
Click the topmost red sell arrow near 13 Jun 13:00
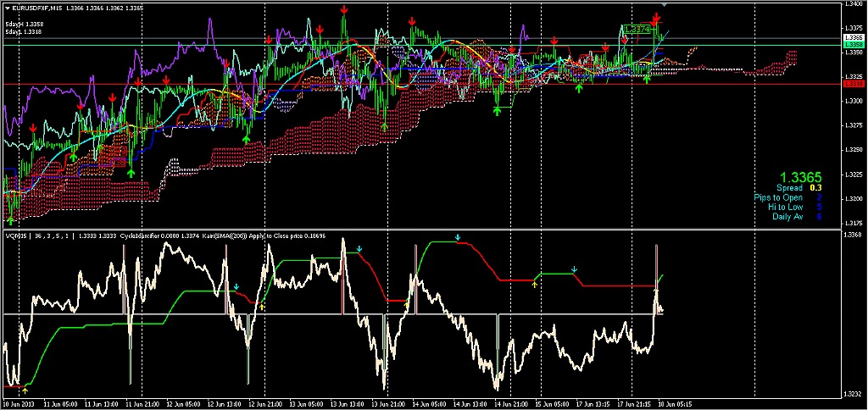coord(344,9)
